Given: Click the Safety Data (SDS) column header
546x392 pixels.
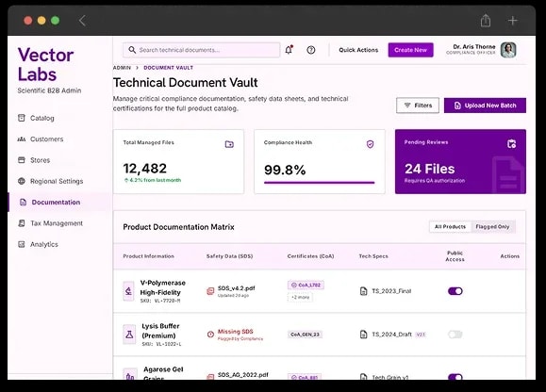Looking at the screenshot, I should coord(229,256).
